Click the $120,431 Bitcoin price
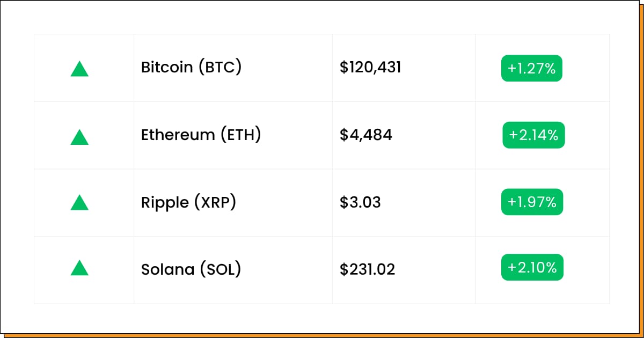The width and height of the screenshot is (644, 338). point(370,68)
